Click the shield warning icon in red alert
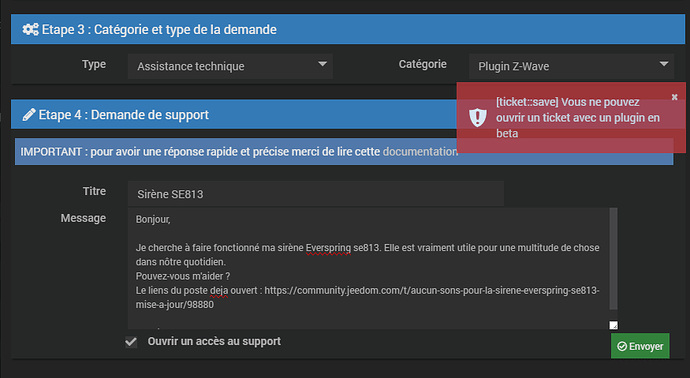 click(477, 117)
